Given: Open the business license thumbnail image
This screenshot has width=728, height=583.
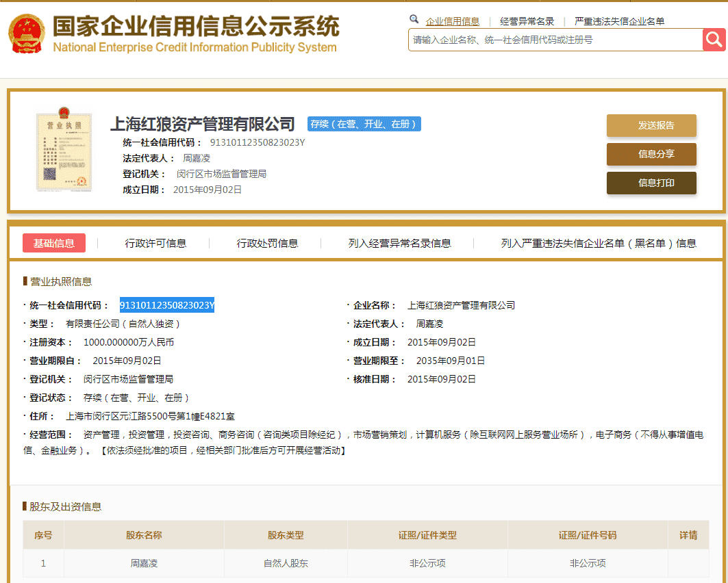Looking at the screenshot, I should pos(64,149).
